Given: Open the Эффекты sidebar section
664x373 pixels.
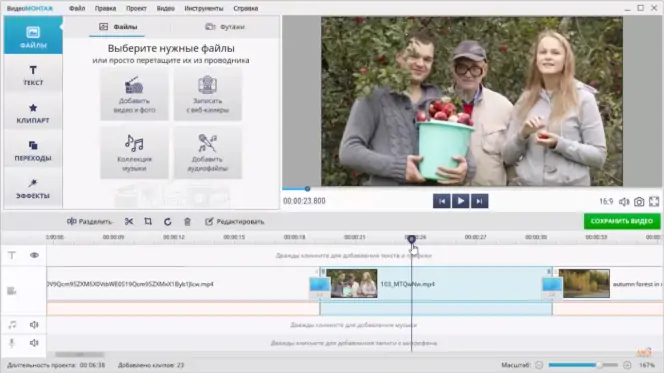Looking at the screenshot, I should 33,188.
